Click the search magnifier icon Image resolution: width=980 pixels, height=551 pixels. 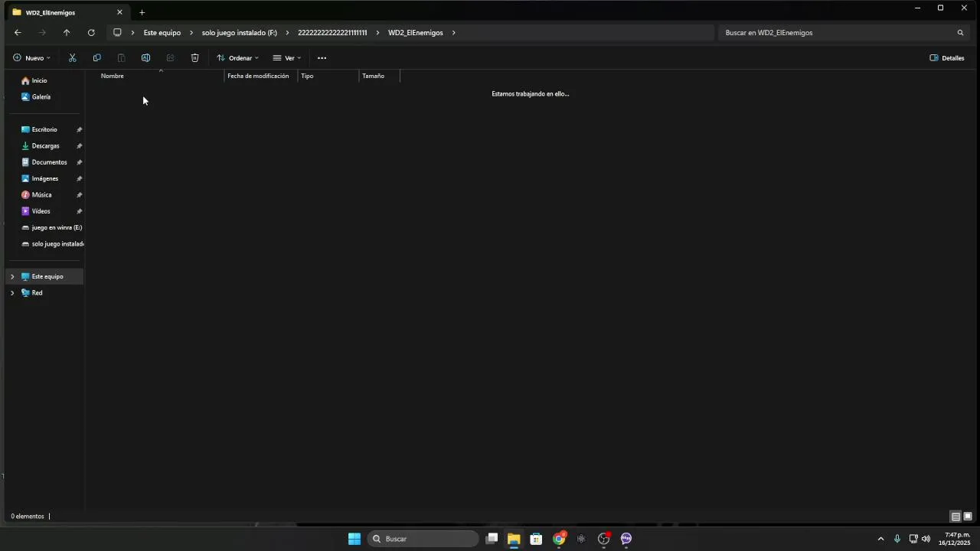(x=960, y=33)
